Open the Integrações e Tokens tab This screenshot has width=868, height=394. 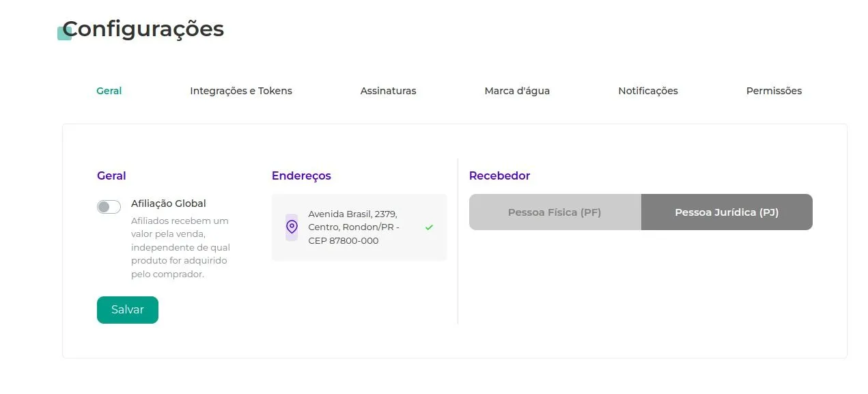(x=241, y=91)
